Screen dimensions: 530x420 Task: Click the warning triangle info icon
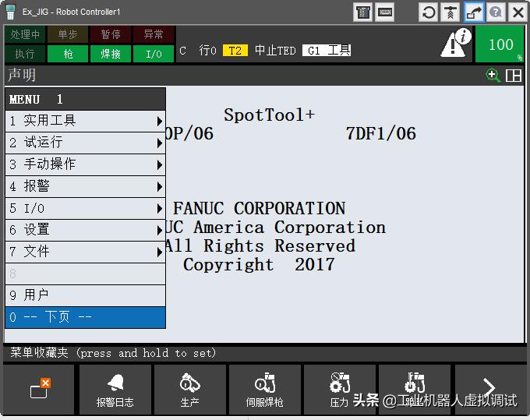pos(455,44)
